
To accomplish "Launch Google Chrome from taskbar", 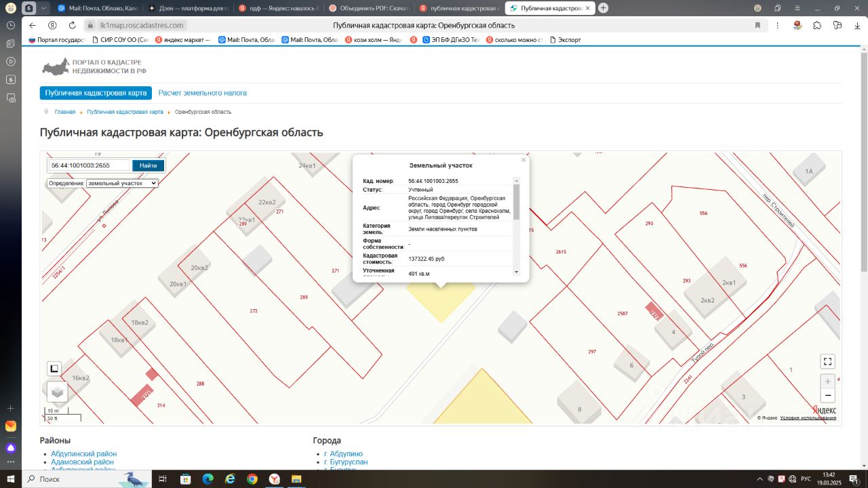I will click(x=252, y=479).
